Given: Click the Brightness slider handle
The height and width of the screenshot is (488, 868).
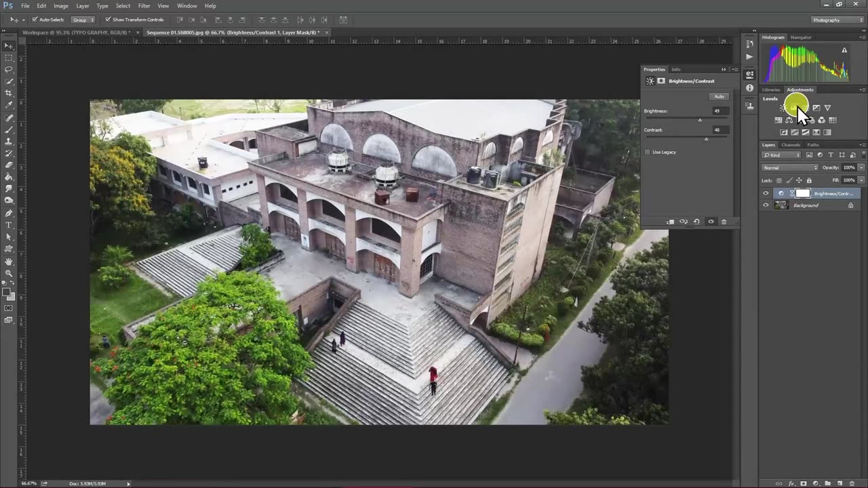Looking at the screenshot, I should point(700,120).
